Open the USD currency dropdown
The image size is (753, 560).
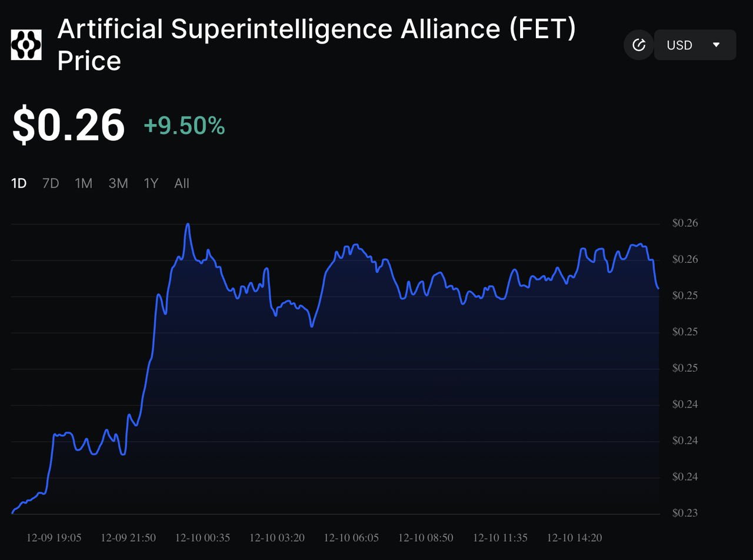pyautogui.click(x=694, y=45)
